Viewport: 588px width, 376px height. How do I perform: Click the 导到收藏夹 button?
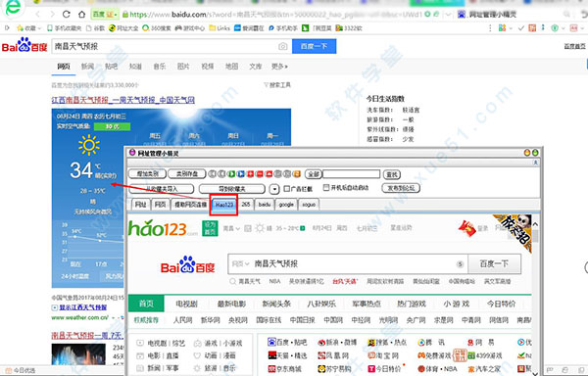(x=231, y=189)
